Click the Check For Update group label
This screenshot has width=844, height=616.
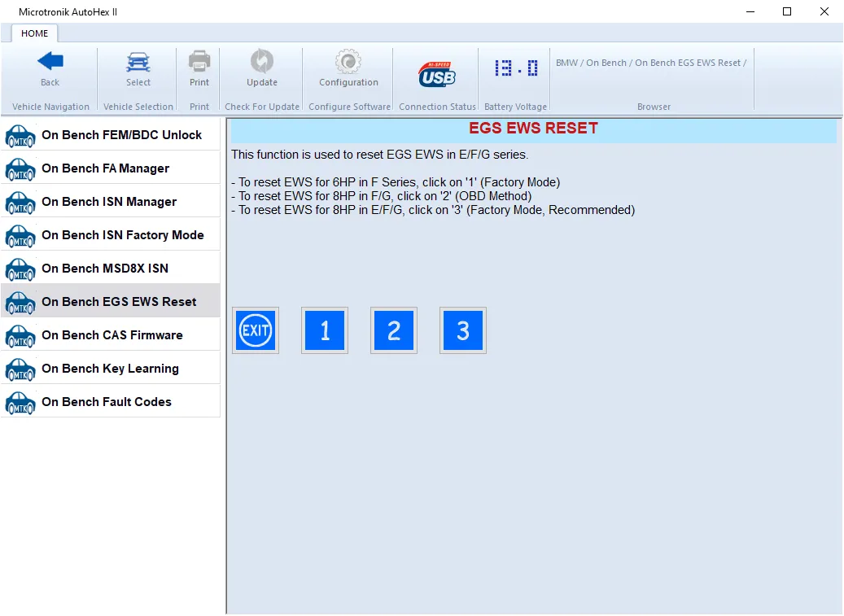tap(262, 107)
